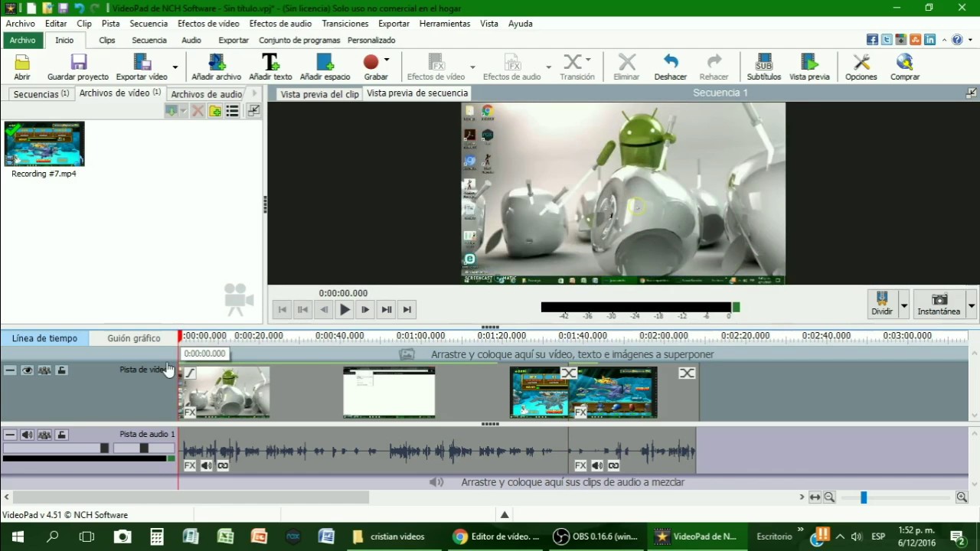Click Vista previa toolbar icon

(x=809, y=62)
